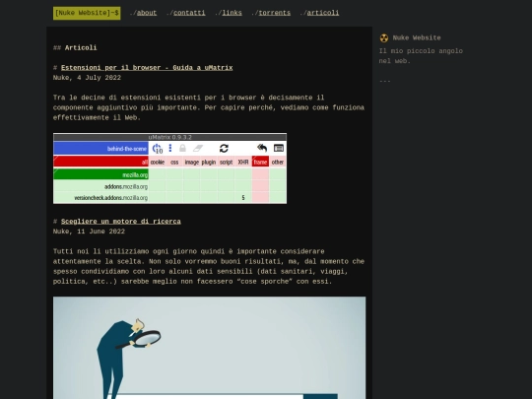Image resolution: width=532 pixels, height=399 pixels.
Task: Click the 'css' column header
Action: (x=174, y=162)
